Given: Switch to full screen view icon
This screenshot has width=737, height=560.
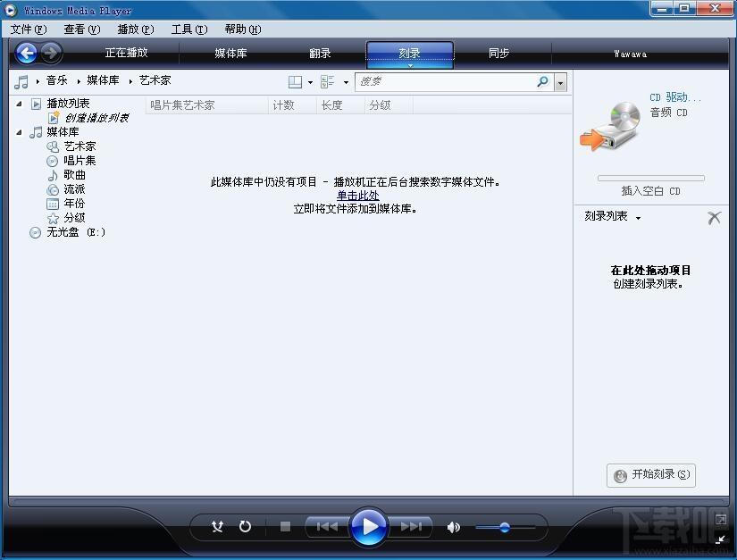Looking at the screenshot, I should 721,520.
